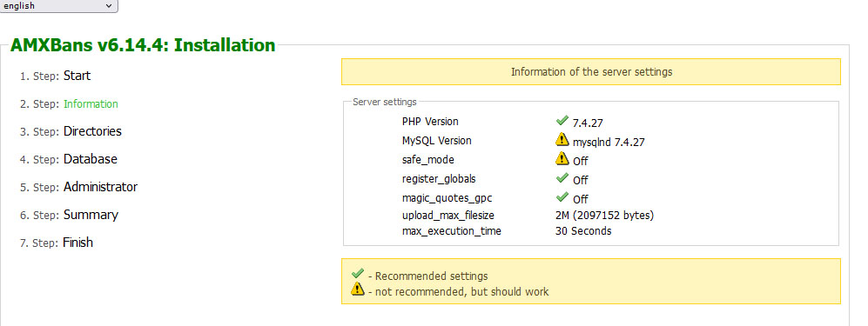Click the warning icon next to MySQL Version

point(562,139)
